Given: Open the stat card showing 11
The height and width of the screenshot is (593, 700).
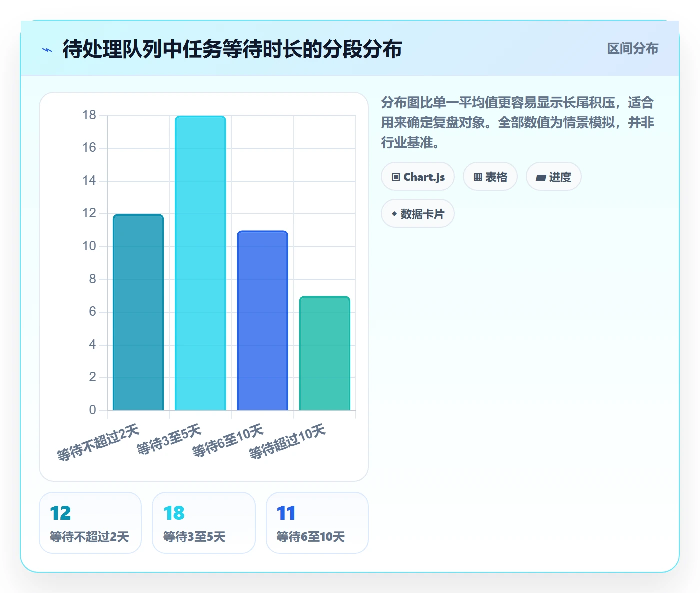Looking at the screenshot, I should pos(317,523).
